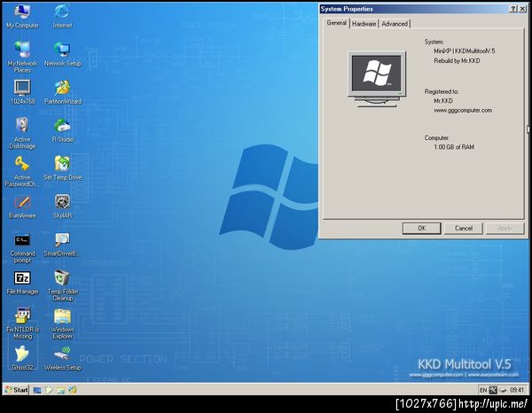
Task: Click the www.gggcomputer.com registered text
Action: 463,110
